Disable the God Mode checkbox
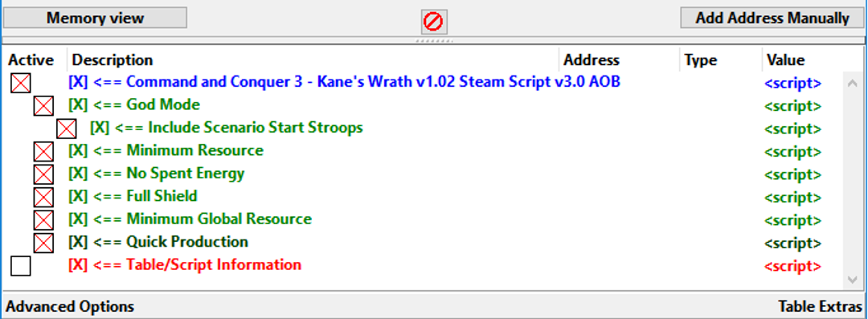868x319 pixels. click(43, 106)
